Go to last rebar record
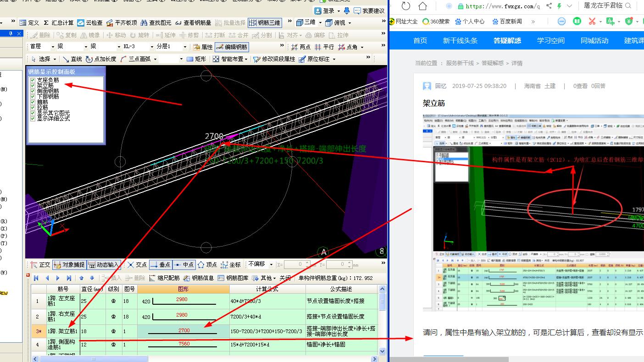Viewport: 644px width, 362px height. [x=69, y=278]
